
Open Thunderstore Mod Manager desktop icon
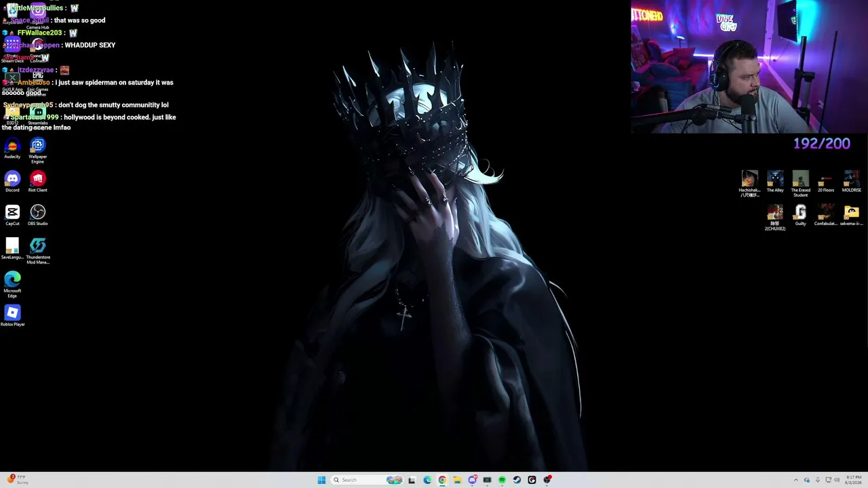(x=37, y=251)
